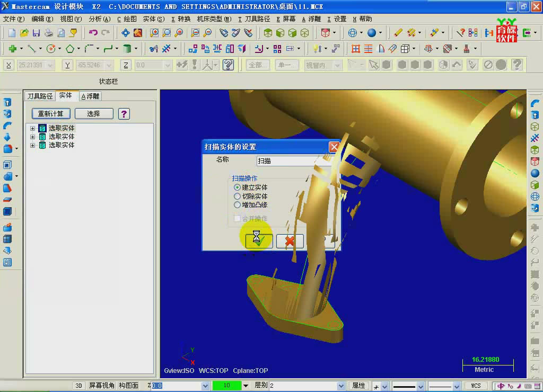The width and height of the screenshot is (543, 392).
Task: Open the 层别 level dropdown
Action: point(341,386)
